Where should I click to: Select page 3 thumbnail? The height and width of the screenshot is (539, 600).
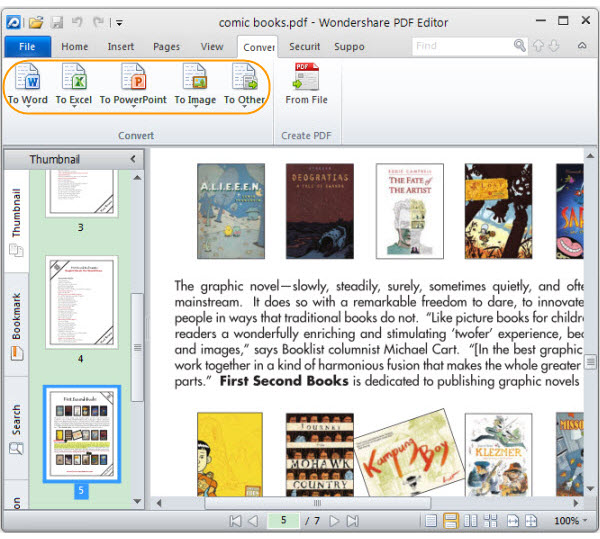pyautogui.click(x=82, y=193)
